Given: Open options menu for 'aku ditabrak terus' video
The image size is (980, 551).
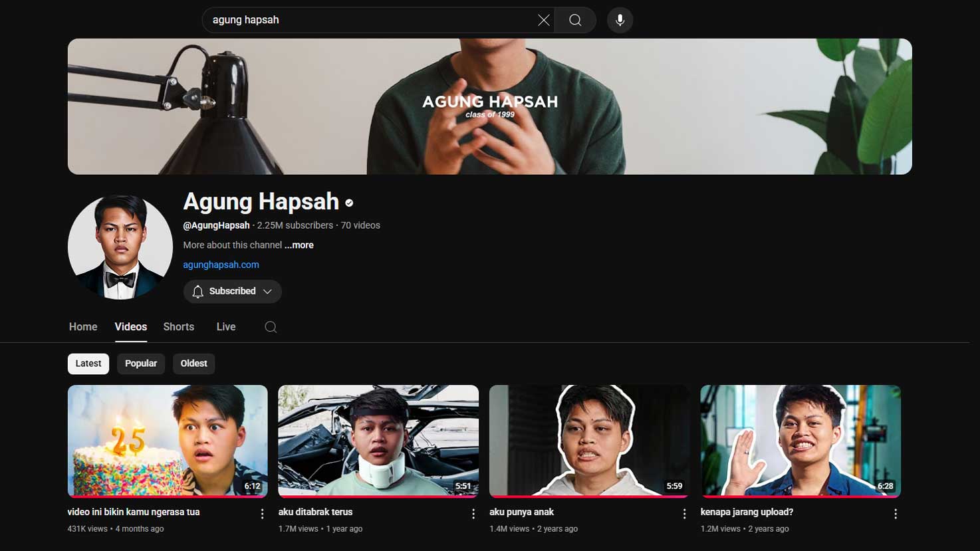Looking at the screenshot, I should tap(473, 513).
